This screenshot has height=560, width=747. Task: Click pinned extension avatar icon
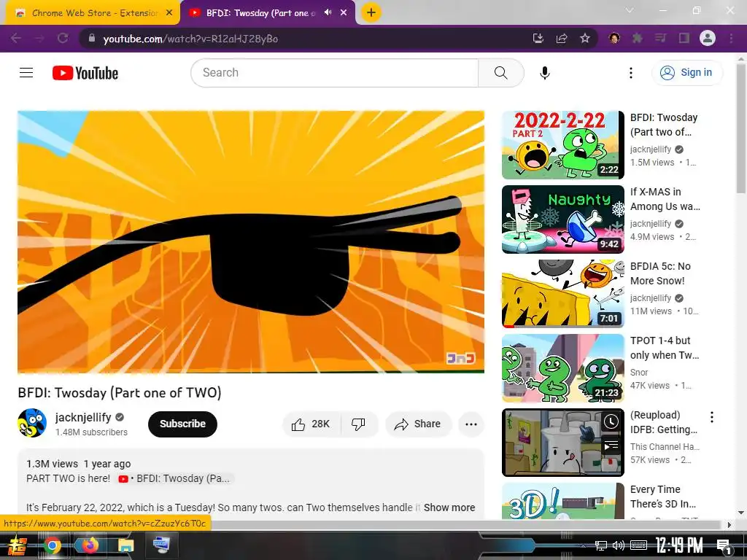tap(614, 38)
